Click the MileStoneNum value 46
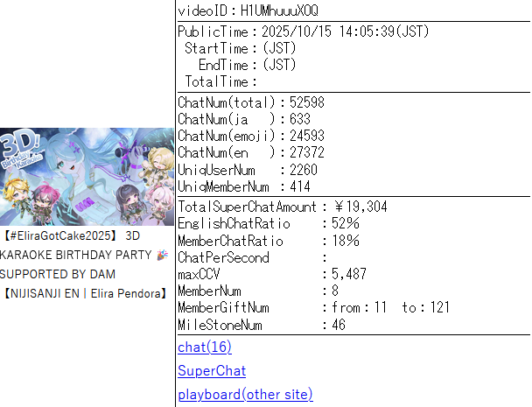 coord(339,325)
